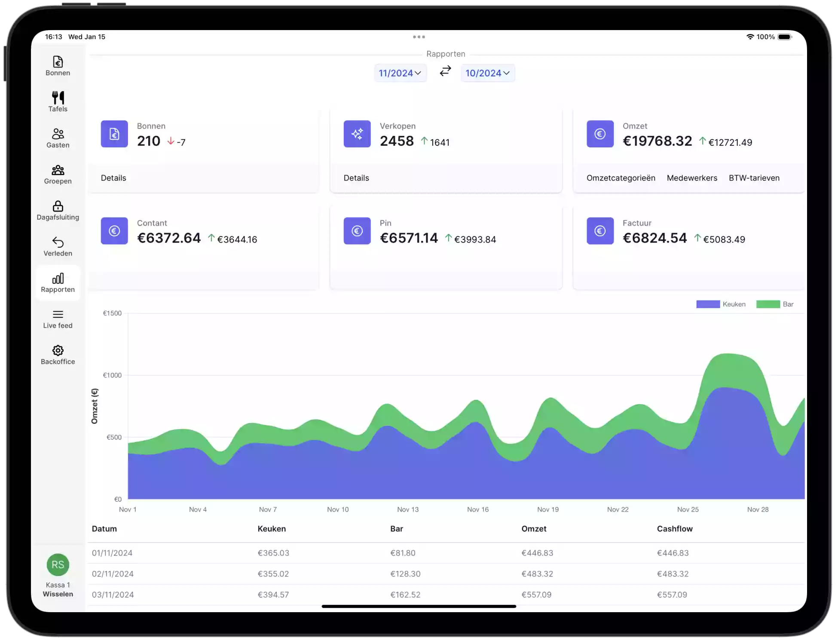Select Medewerkers tab in Omzet card
Screen dimensions: 838x644
691,177
